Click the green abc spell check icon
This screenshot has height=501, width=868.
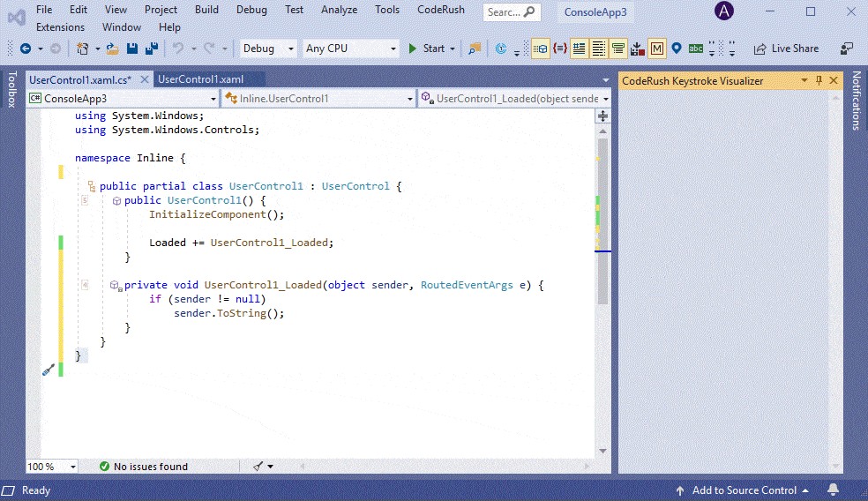click(x=696, y=49)
